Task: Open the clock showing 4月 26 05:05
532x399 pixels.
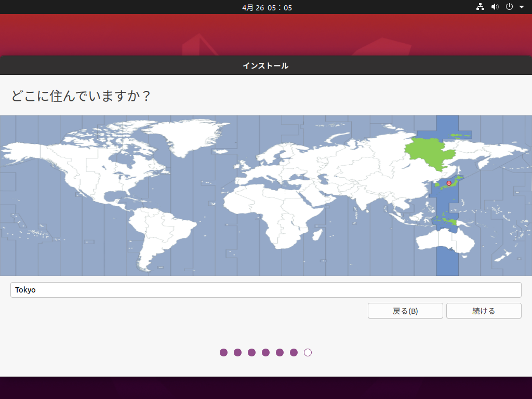Action: (x=267, y=7)
